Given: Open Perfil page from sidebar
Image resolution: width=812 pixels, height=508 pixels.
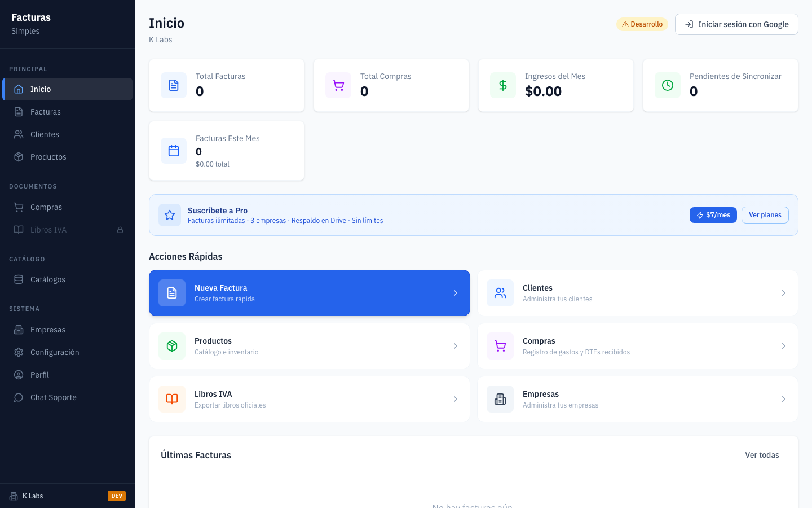Looking at the screenshot, I should 68,375.
